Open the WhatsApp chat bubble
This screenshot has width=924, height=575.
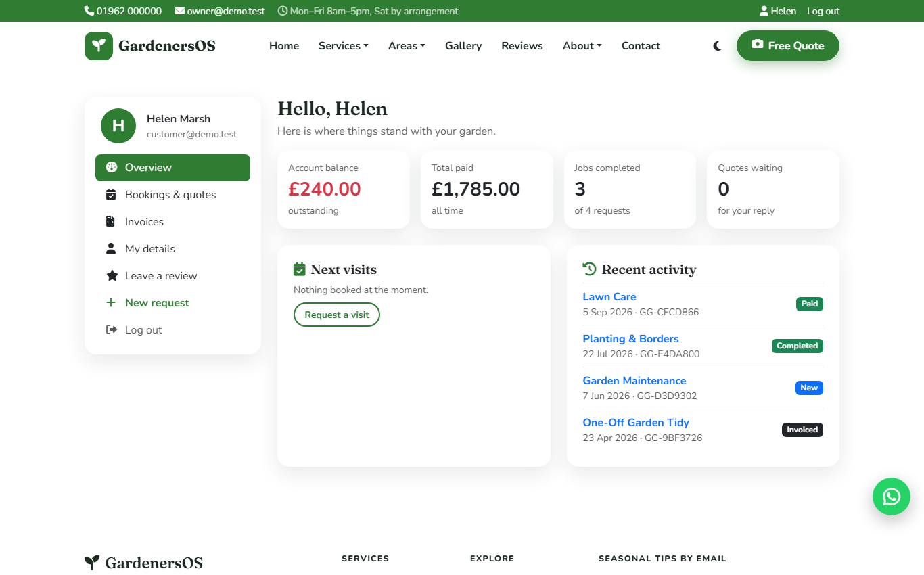point(892,497)
